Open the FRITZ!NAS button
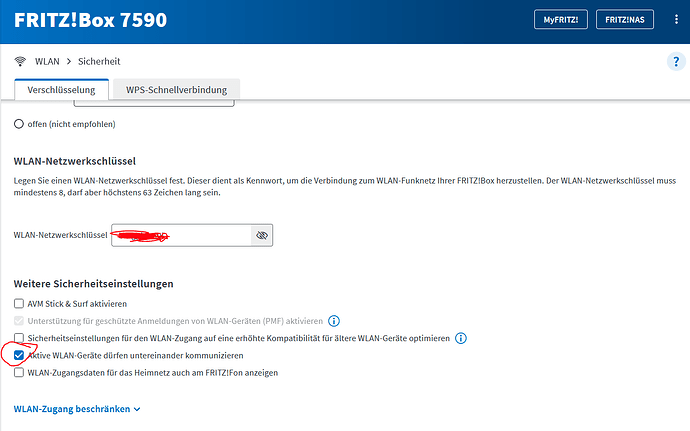The image size is (690, 431). click(624, 20)
